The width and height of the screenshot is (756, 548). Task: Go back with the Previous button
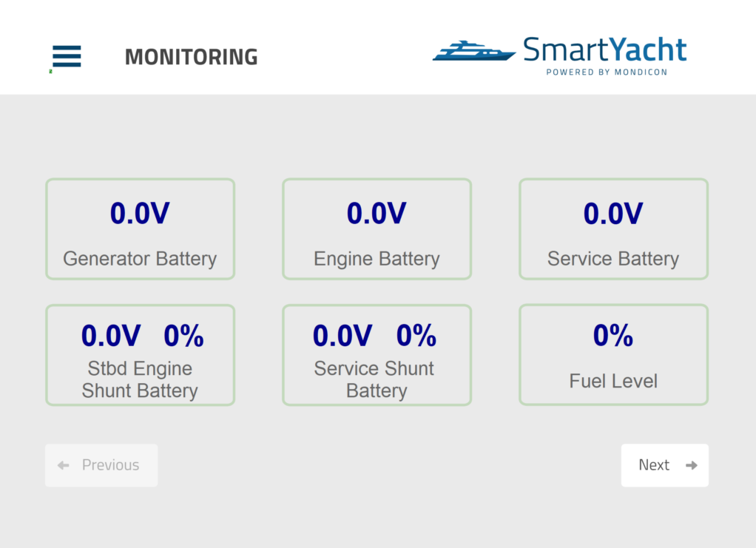pos(101,465)
